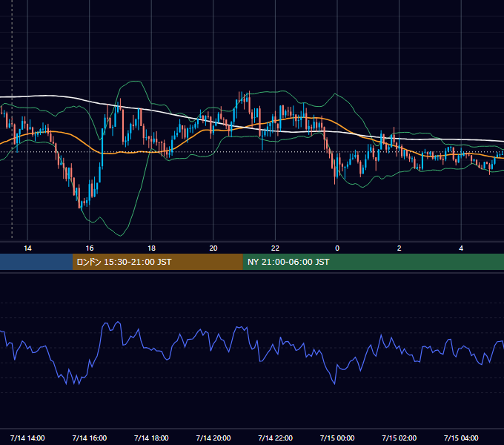The image size is (504, 445).
Task: Click the 2 hour axis label
Action: click(x=399, y=248)
